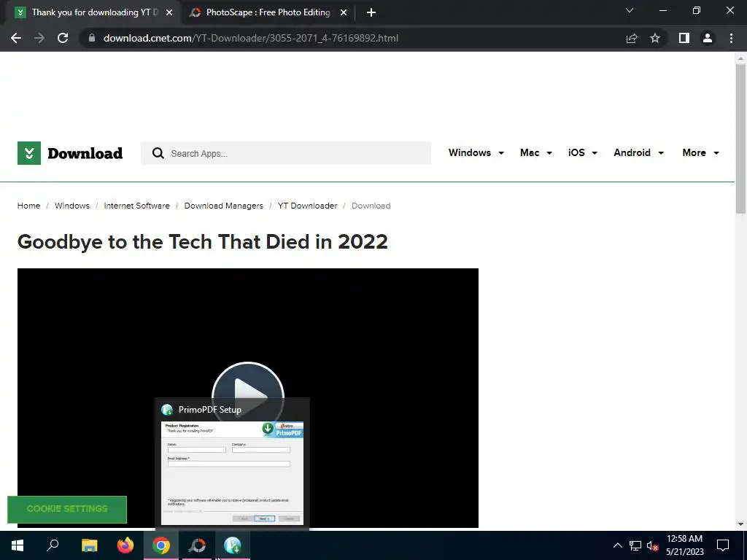The height and width of the screenshot is (560, 747).
Task: Click the 'Goodbye to the Tech That Died in 2022' headline
Action: point(203,242)
